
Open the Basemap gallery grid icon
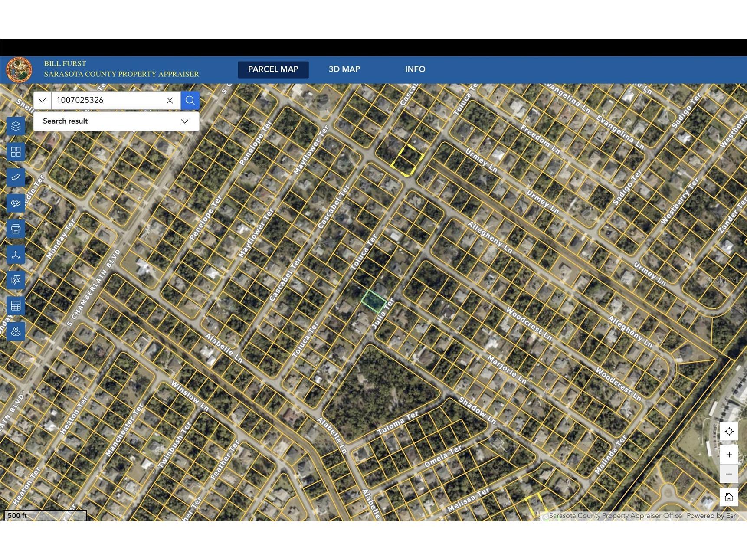click(x=16, y=152)
